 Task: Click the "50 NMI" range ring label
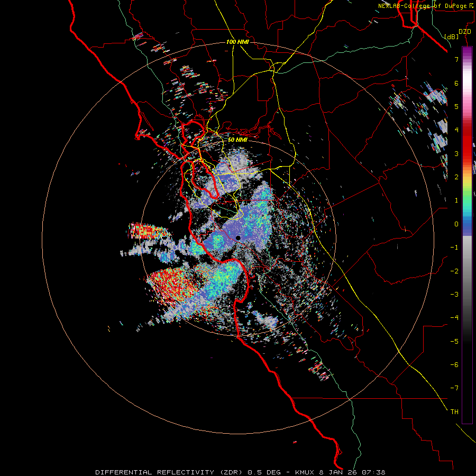tap(237, 140)
